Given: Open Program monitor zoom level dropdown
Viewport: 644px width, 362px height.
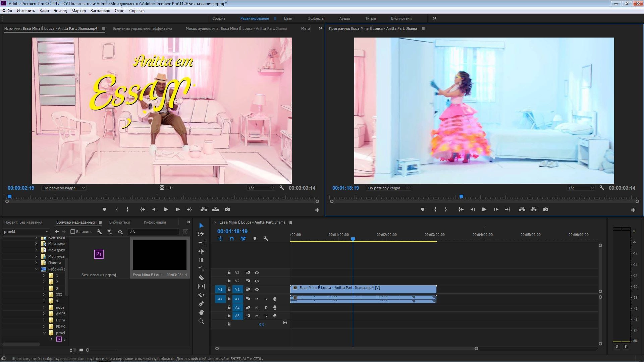Looking at the screenshot, I should (x=388, y=188).
